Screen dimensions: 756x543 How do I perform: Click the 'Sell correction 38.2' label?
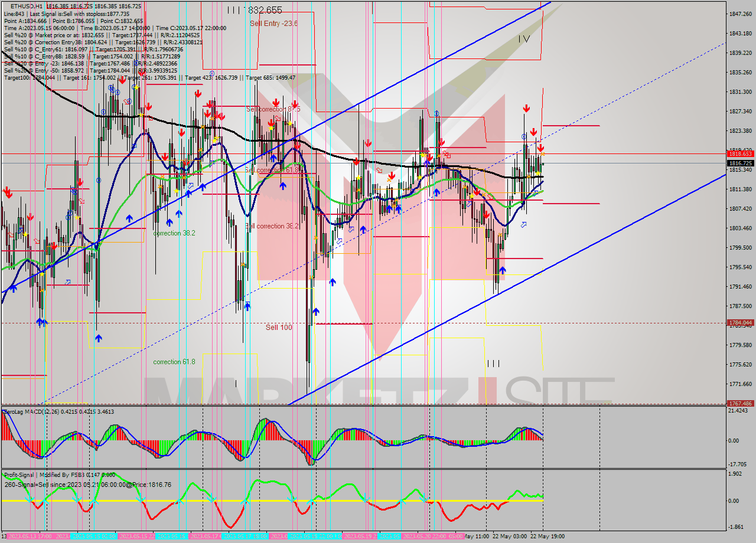[x=272, y=226]
